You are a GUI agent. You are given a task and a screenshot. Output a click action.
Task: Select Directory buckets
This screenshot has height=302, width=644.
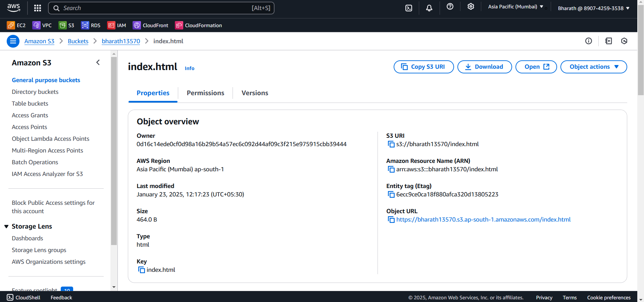pos(35,92)
